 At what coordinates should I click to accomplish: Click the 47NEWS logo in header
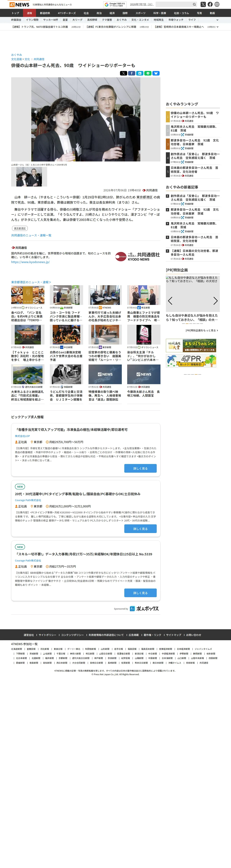click(19, 5)
